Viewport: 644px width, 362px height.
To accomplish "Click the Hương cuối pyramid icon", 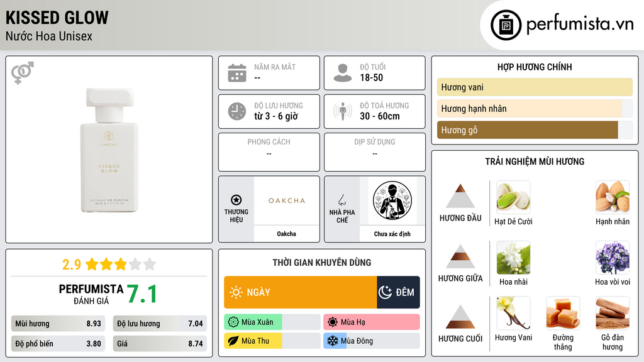I will click(x=460, y=317).
